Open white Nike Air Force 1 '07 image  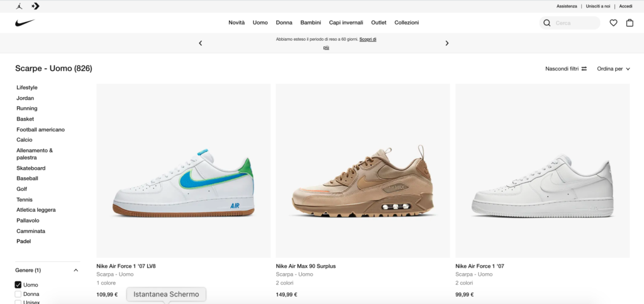(542, 171)
